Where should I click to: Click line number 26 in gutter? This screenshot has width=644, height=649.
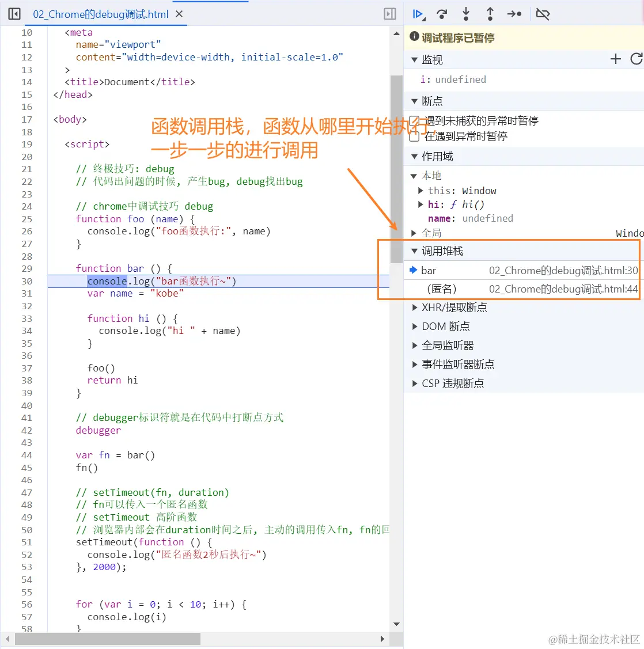click(27, 231)
